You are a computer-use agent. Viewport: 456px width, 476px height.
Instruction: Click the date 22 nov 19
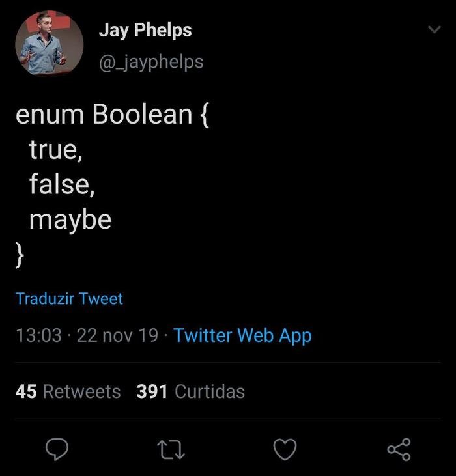117,335
